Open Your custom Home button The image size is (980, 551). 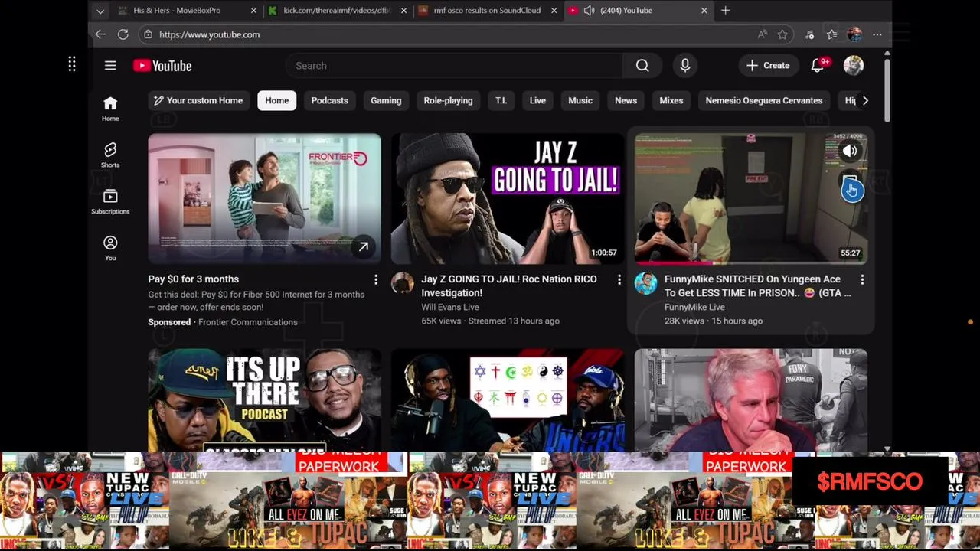click(198, 100)
